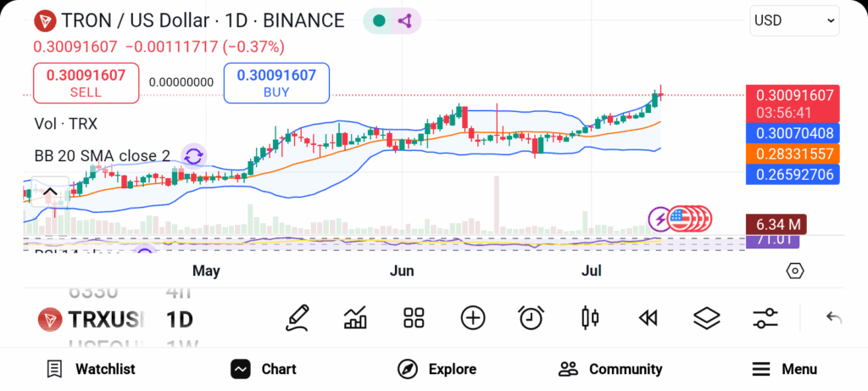Go to the Explore tab
The height and width of the screenshot is (391, 868).
click(x=437, y=369)
